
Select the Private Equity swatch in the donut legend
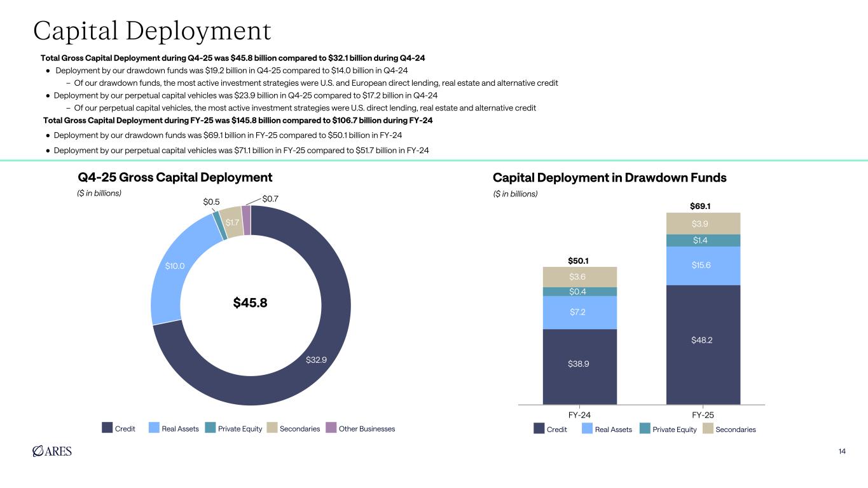click(x=210, y=428)
